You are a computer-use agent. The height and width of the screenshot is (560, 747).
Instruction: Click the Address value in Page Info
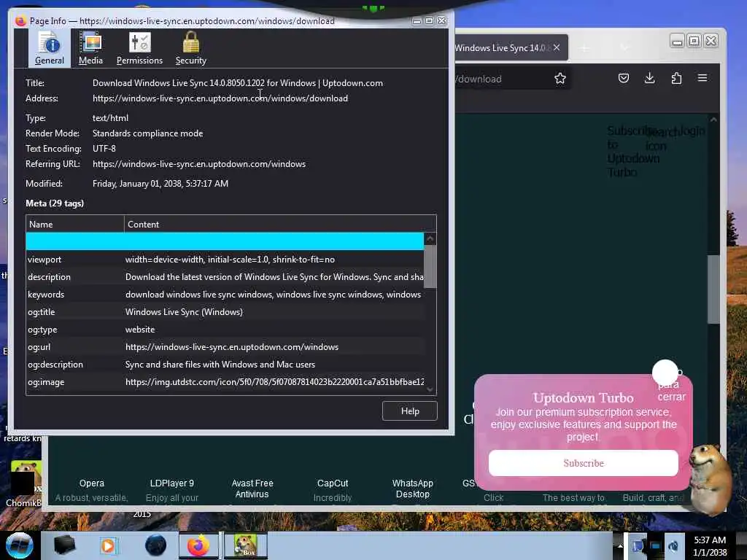coord(220,98)
